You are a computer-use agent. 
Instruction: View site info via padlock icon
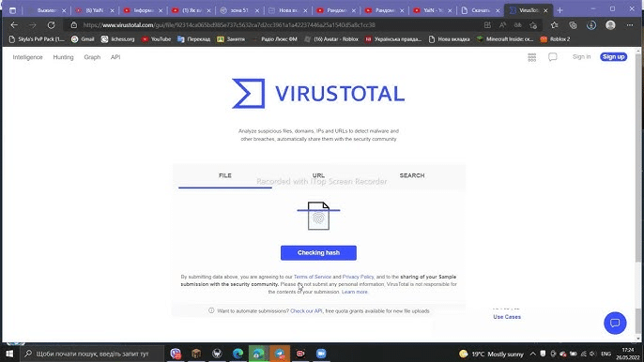click(x=74, y=25)
